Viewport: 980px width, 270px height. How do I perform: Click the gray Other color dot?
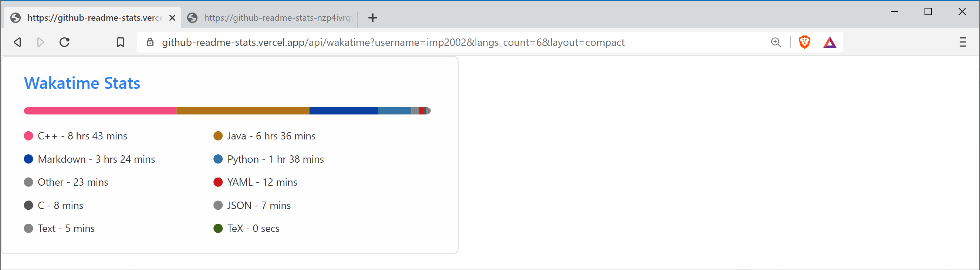[28, 182]
